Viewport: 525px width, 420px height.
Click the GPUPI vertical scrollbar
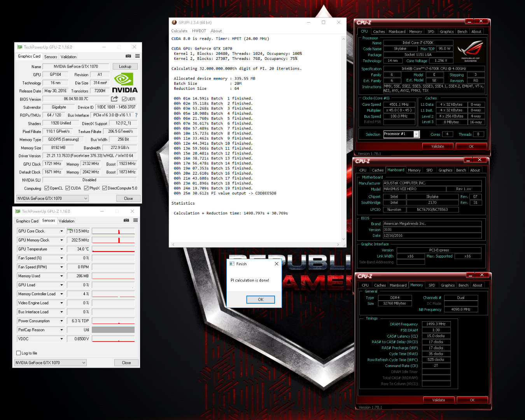343,139
